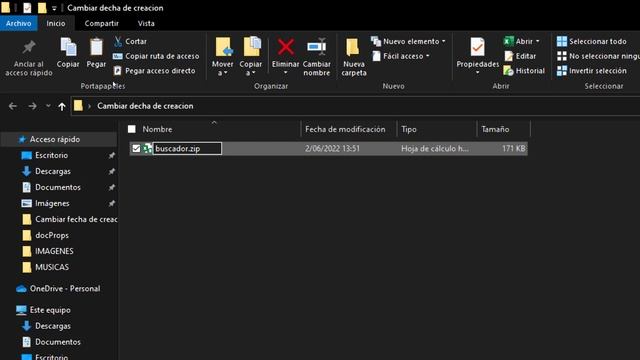Click the title bar Properties quick access icon

[x=27, y=8]
